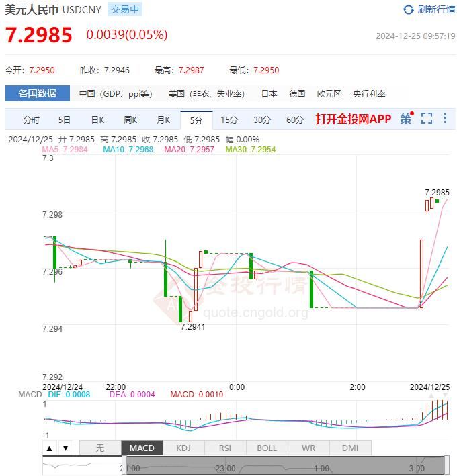Select the 5日 chart period tab
457x476 pixels.
64,120
